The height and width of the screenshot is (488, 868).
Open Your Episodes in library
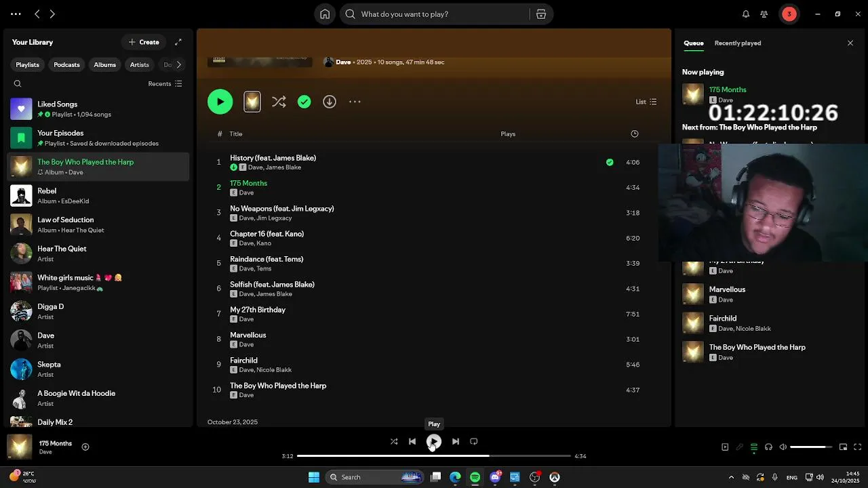[x=98, y=138]
